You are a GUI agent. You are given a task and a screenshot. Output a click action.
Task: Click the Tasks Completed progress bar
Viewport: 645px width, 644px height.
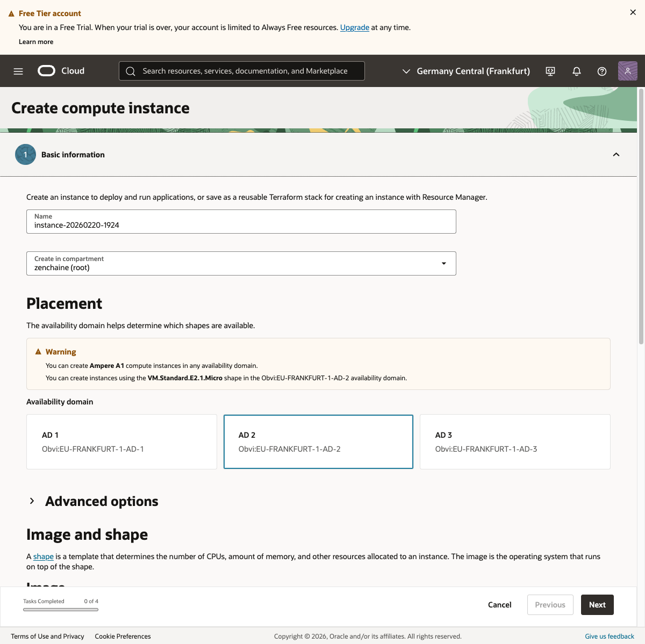[61, 610]
